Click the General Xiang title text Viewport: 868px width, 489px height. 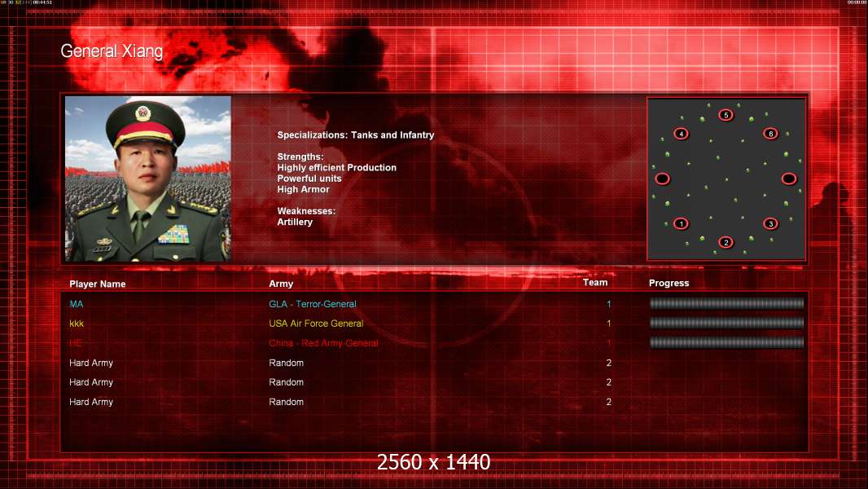112,51
